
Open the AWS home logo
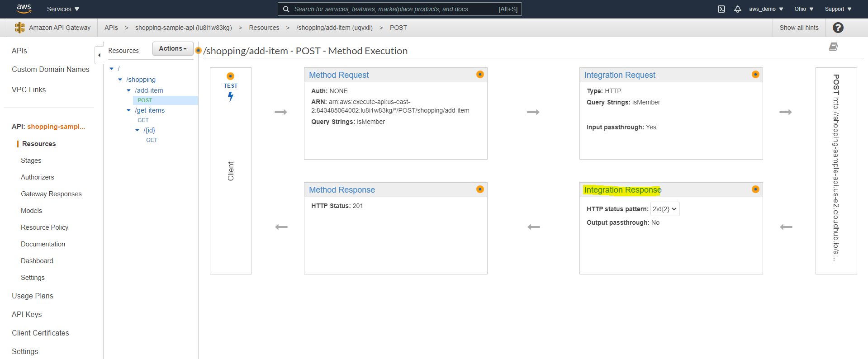pyautogui.click(x=24, y=9)
